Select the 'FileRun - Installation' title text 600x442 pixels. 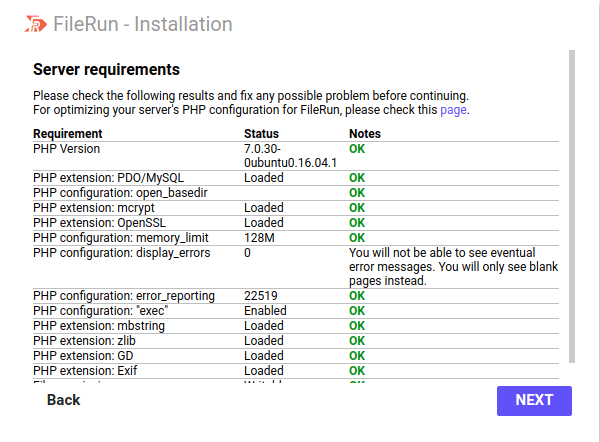143,24
